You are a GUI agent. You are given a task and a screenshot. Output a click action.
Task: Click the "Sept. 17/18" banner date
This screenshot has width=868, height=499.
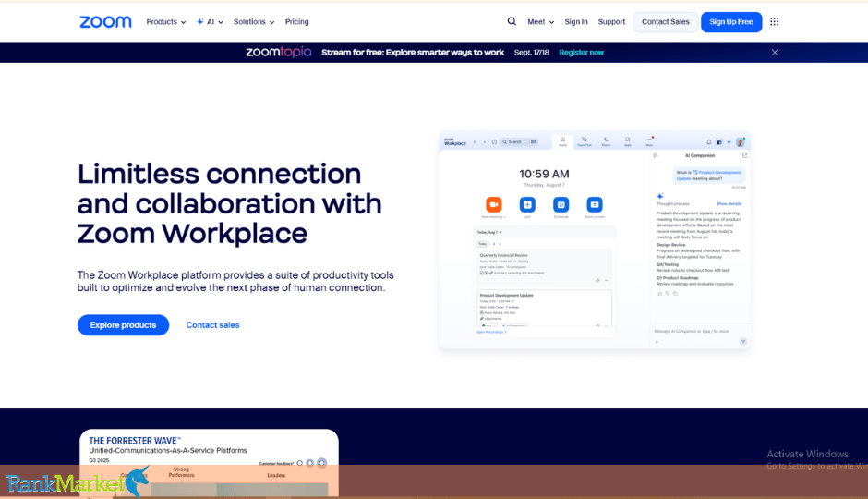point(532,52)
